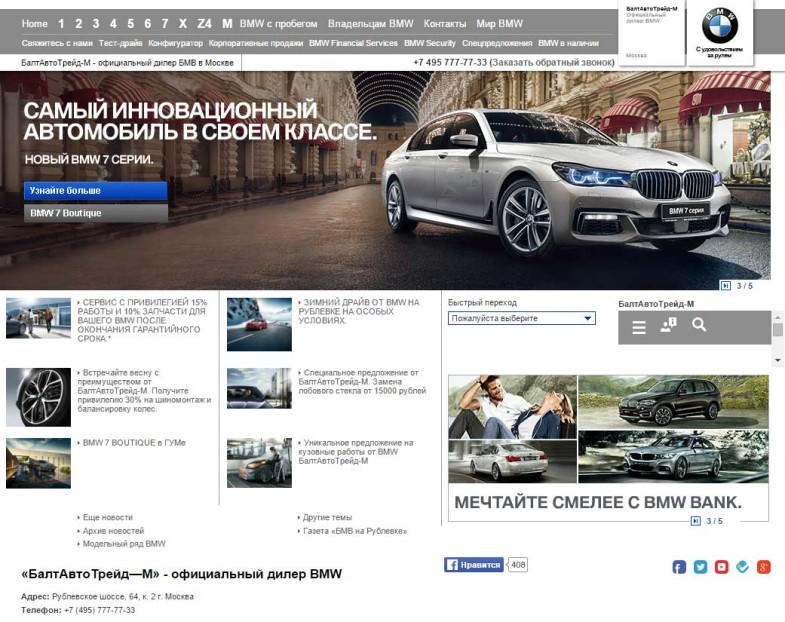
Task: Open BMW Financial Services link
Action: tap(353, 43)
